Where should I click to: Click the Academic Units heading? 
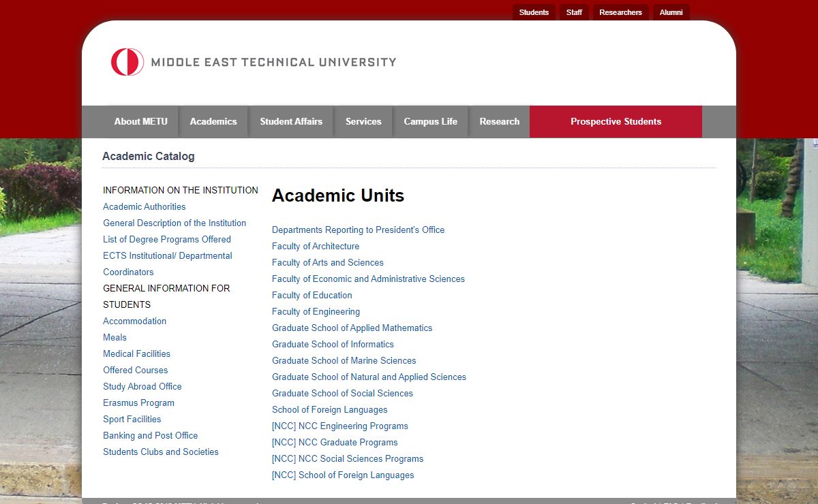(338, 195)
